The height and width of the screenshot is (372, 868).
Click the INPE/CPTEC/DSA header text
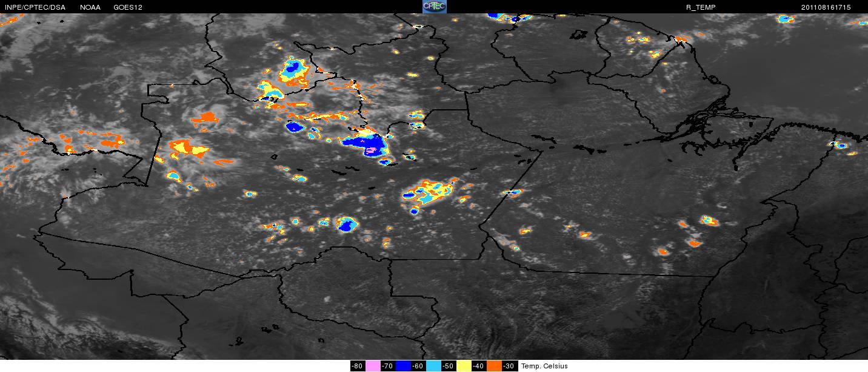[x=35, y=7]
